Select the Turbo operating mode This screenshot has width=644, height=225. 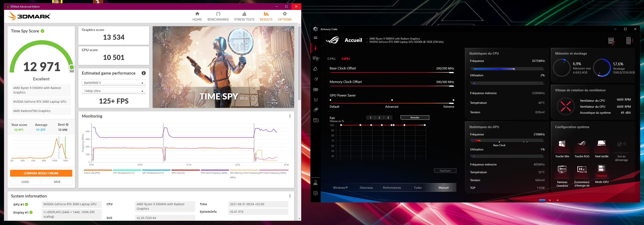[418, 187]
